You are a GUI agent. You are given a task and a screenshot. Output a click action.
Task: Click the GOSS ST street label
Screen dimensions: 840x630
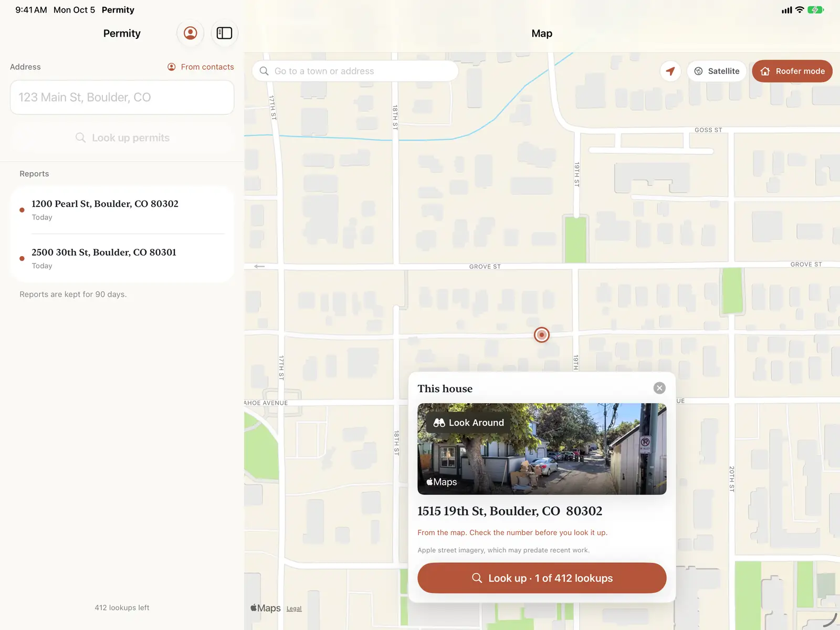(708, 130)
